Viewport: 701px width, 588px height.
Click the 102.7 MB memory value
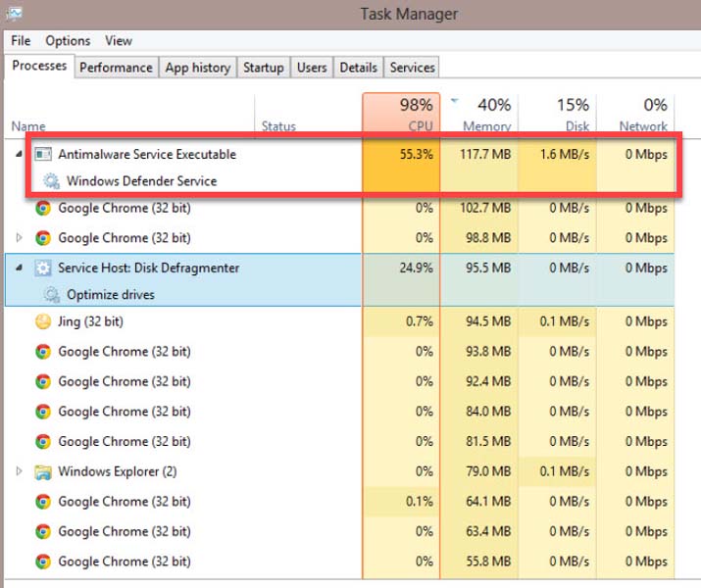click(485, 208)
